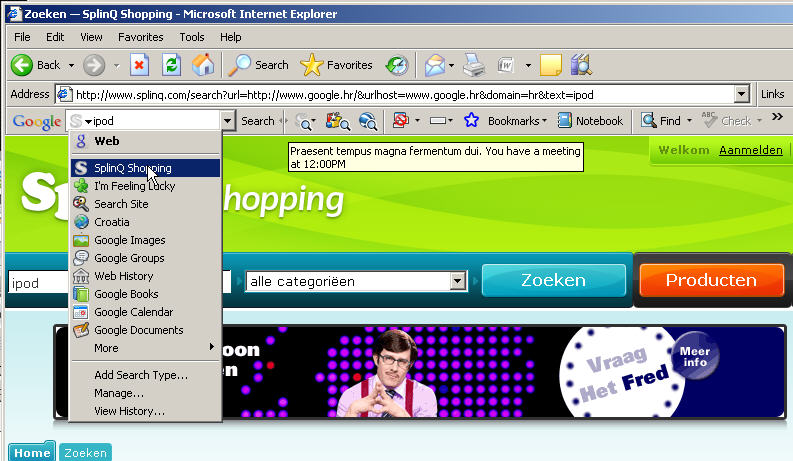Click the globe search toolbar icon
Image resolution: width=793 pixels, height=461 pixels.
tap(368, 121)
